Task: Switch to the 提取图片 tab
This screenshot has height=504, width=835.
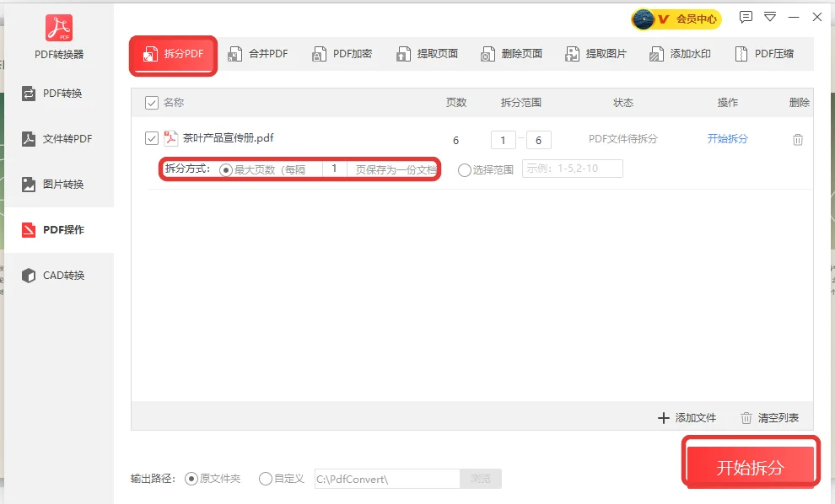Action: 596,54
